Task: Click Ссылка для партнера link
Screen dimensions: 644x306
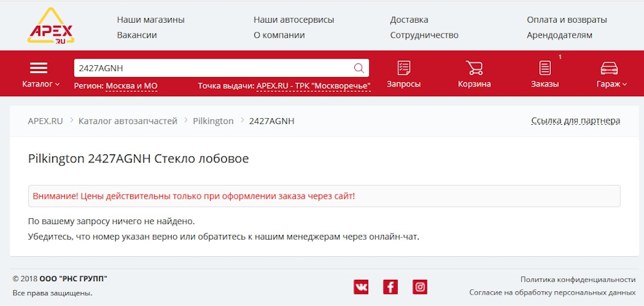Action: coord(576,121)
